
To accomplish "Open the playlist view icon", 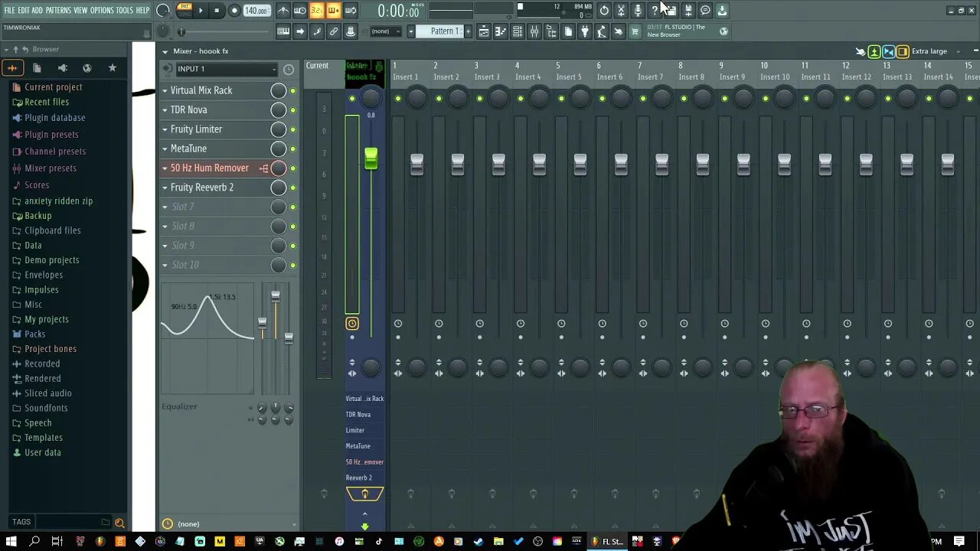I will [x=484, y=31].
